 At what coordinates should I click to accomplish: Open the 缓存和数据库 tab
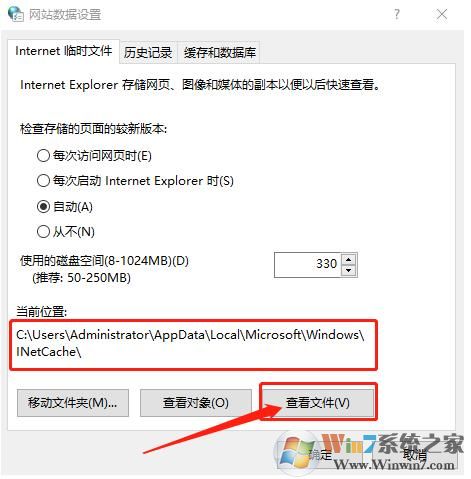[220, 53]
